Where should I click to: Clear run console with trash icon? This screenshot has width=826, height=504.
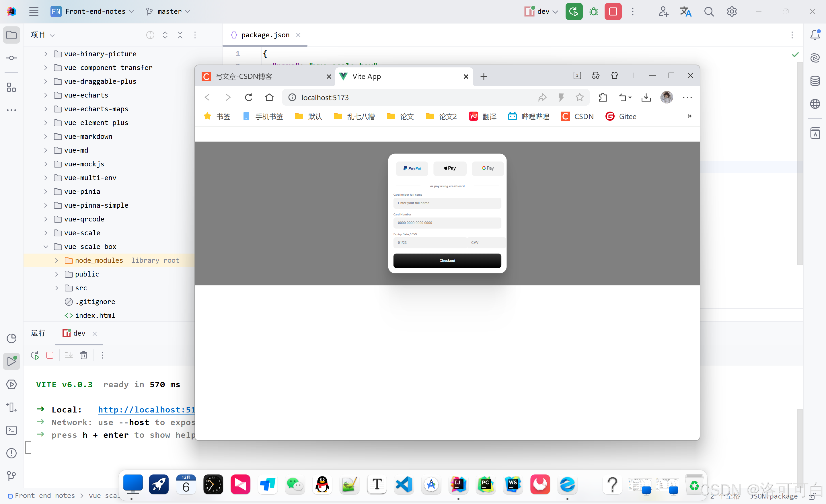pos(84,355)
